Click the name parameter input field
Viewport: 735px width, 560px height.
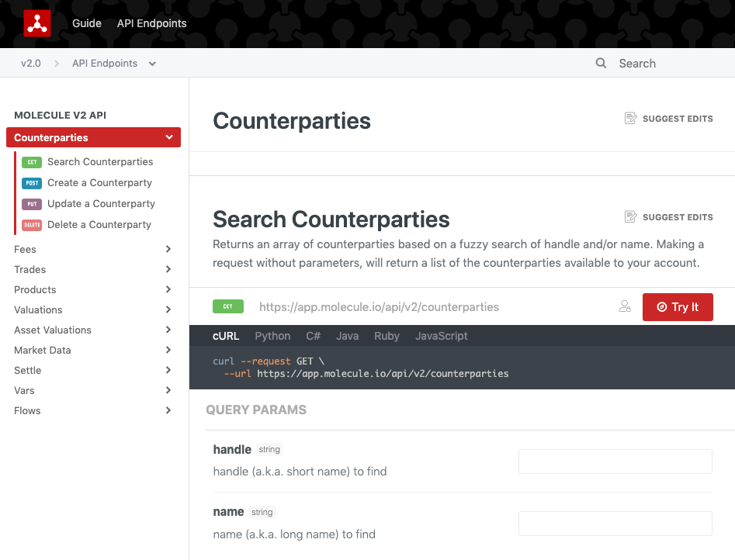[615, 524]
